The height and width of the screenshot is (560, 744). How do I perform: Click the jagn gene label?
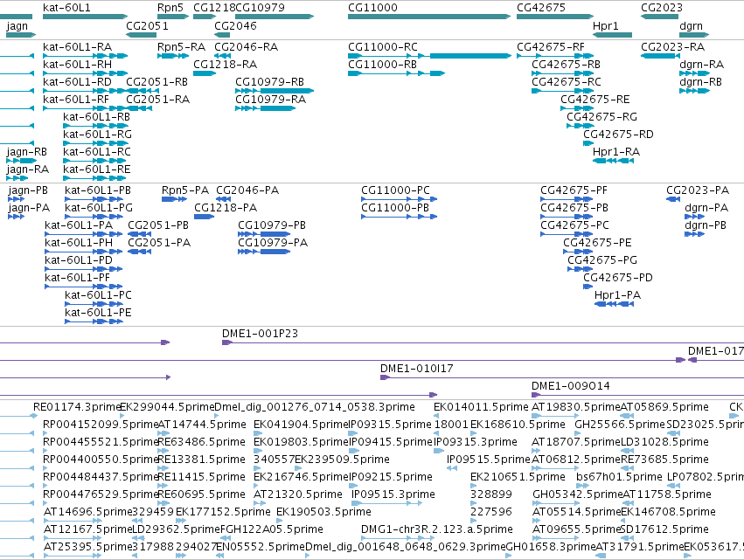pyautogui.click(x=17, y=26)
